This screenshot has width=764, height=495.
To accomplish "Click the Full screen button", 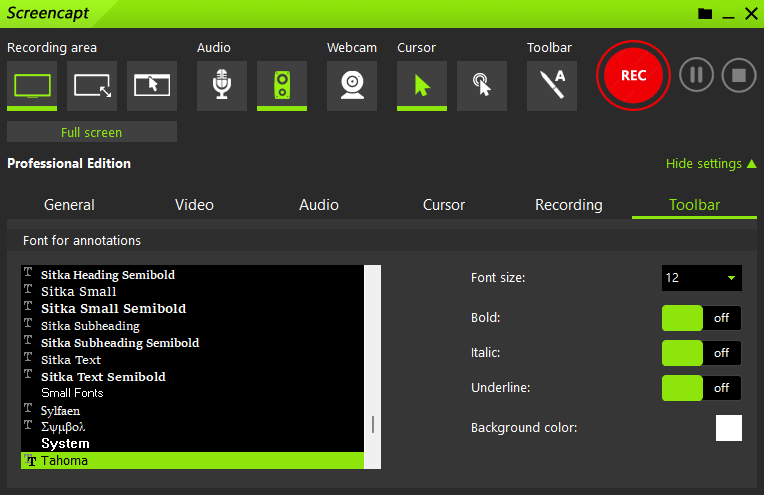I will point(92,132).
